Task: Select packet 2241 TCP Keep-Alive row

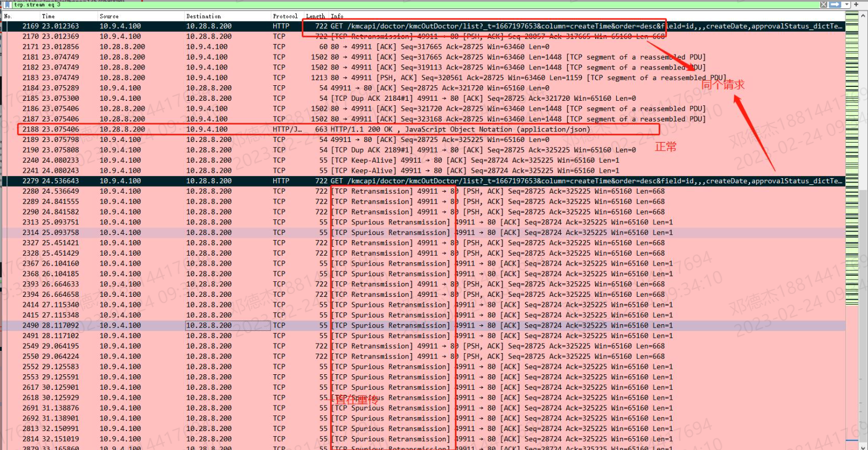Action: tap(423, 170)
